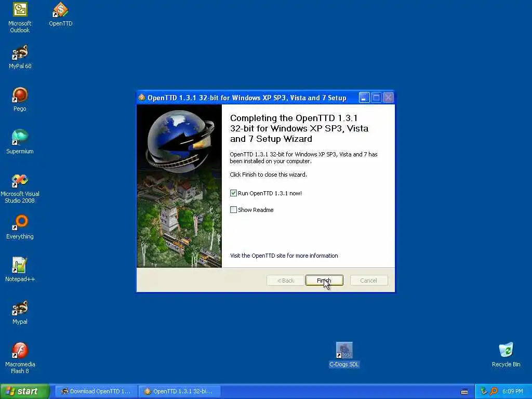
Task: Click the keyboard icon in the taskbar
Action: [x=464, y=392]
